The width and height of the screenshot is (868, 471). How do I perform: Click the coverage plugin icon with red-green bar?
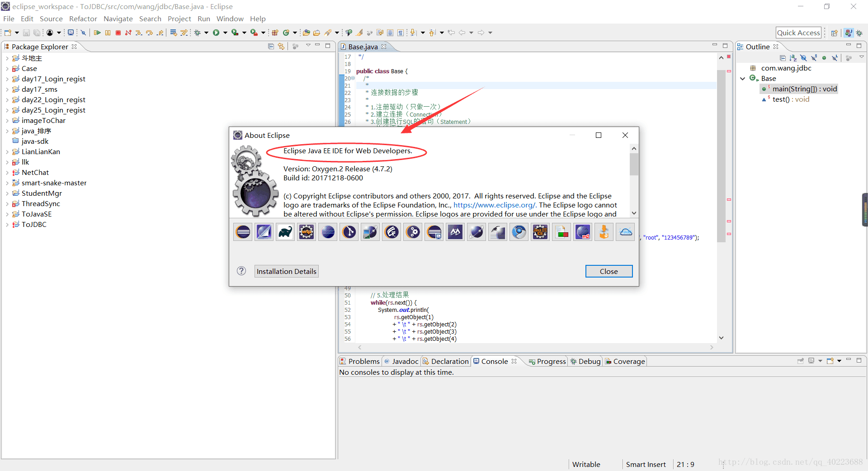click(561, 232)
